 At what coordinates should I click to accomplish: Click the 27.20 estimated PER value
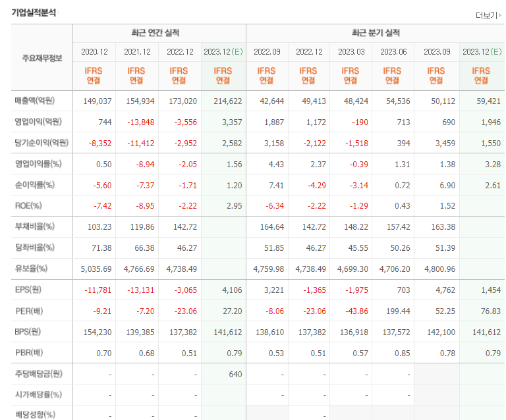pos(233,311)
